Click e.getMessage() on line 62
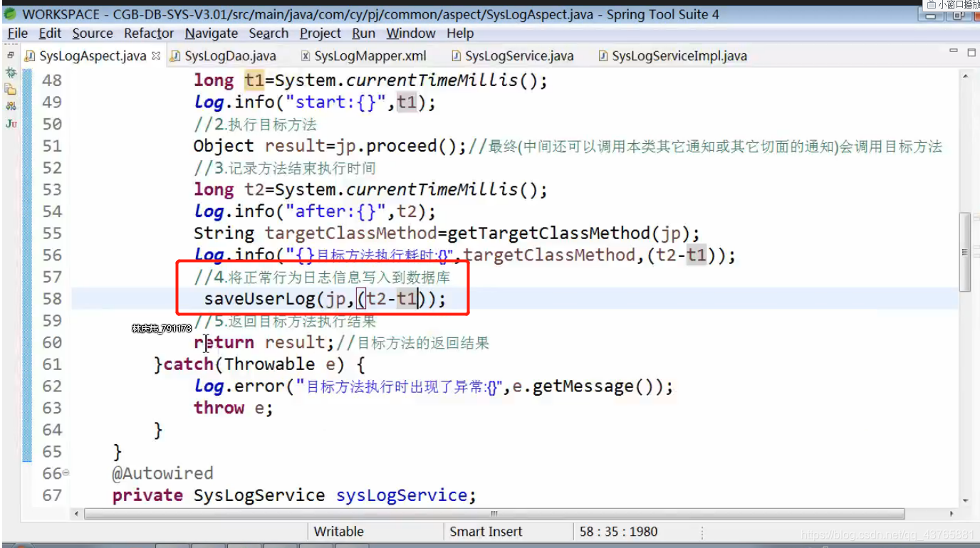Image resolution: width=980 pixels, height=548 pixels. click(587, 386)
